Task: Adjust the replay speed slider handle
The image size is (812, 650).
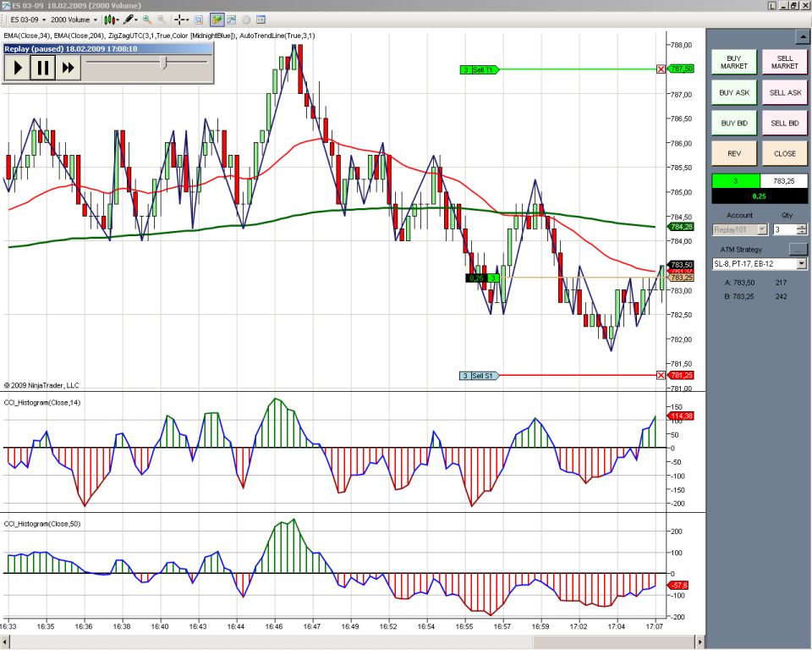Action: [163, 62]
